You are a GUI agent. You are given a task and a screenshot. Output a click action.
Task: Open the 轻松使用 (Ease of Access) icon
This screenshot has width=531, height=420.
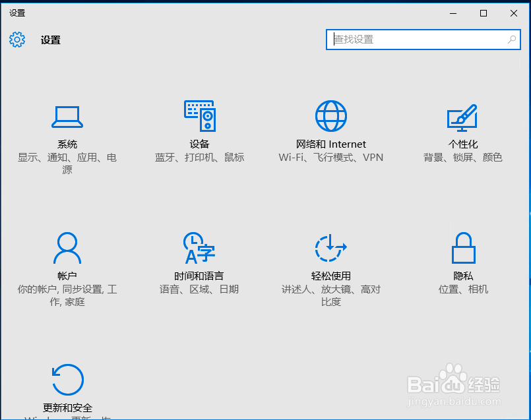point(330,247)
